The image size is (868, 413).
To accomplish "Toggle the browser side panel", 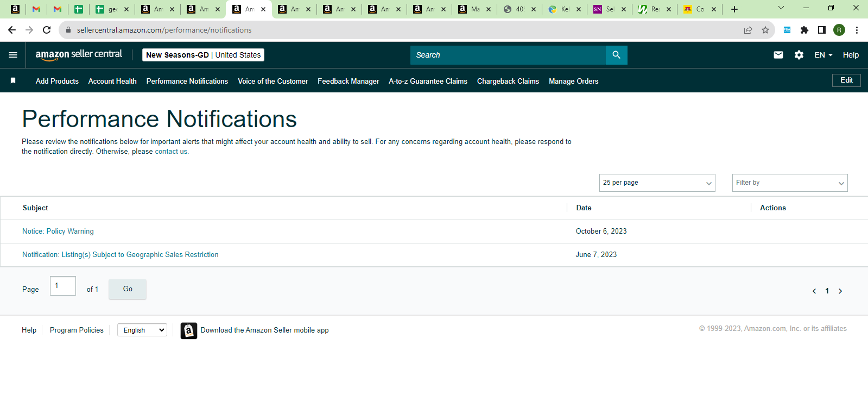I will coord(822,30).
